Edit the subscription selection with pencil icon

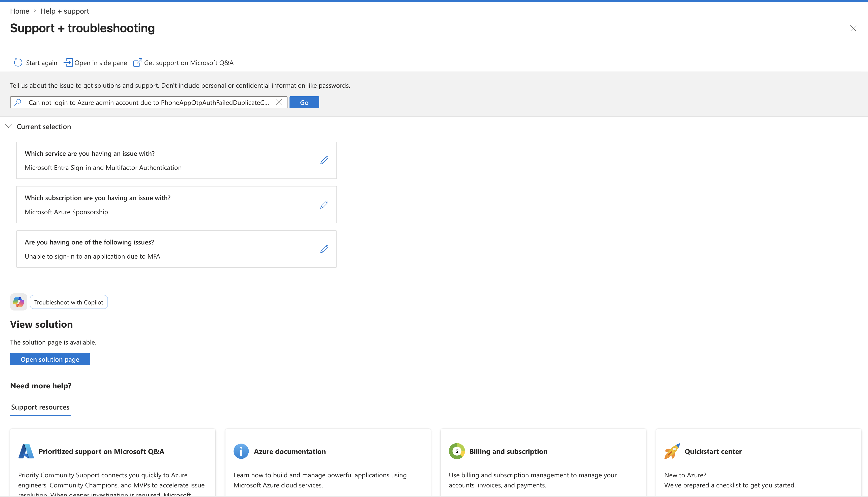click(x=324, y=204)
